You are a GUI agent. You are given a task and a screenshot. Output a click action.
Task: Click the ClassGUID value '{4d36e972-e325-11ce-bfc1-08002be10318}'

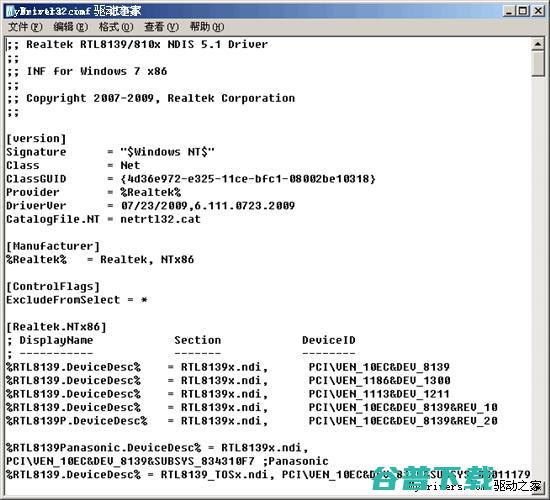(x=248, y=179)
